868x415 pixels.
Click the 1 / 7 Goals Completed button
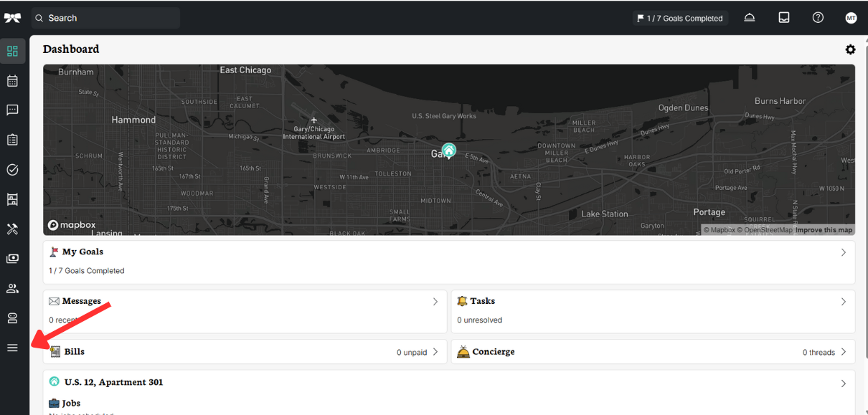[680, 18]
